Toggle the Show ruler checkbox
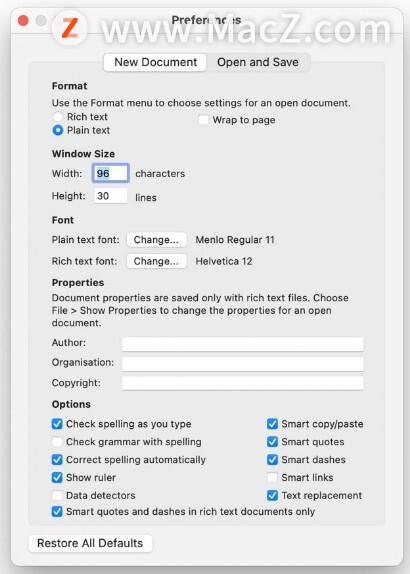The width and height of the screenshot is (410, 574). click(x=57, y=477)
